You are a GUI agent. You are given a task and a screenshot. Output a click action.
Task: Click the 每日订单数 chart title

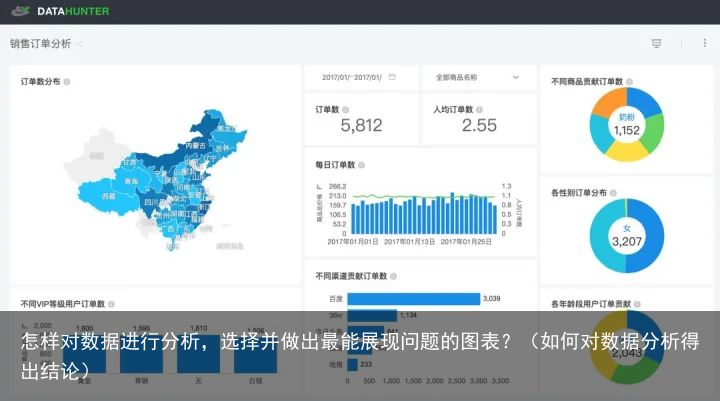(x=335, y=165)
